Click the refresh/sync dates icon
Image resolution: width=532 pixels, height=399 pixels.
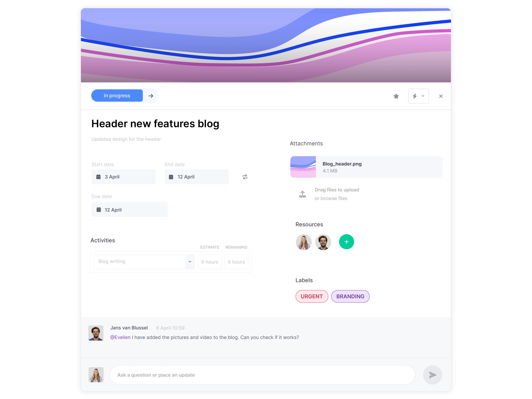(245, 177)
